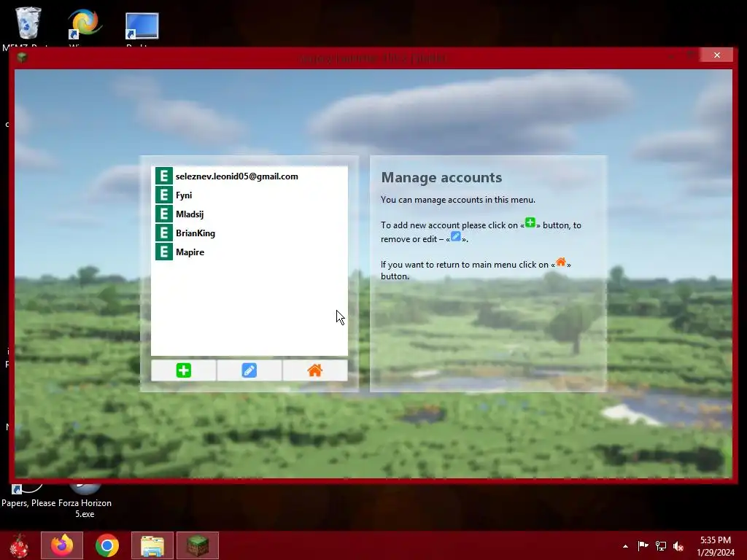The width and height of the screenshot is (747, 560).
Task: Click the launcher block icon in title bar
Action: tap(21, 58)
